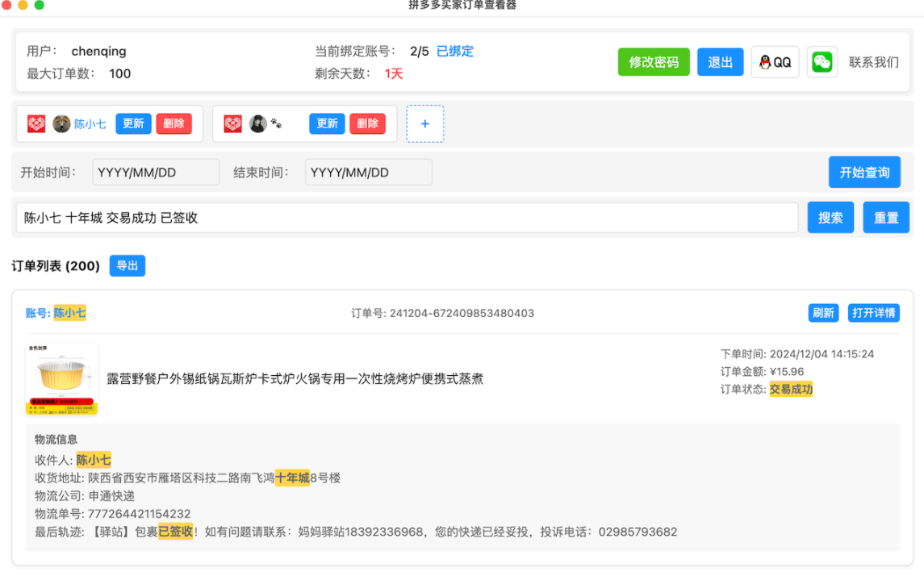Viewport: 924px width, 576px height.
Task: Click the search keywords input field
Action: point(408,218)
